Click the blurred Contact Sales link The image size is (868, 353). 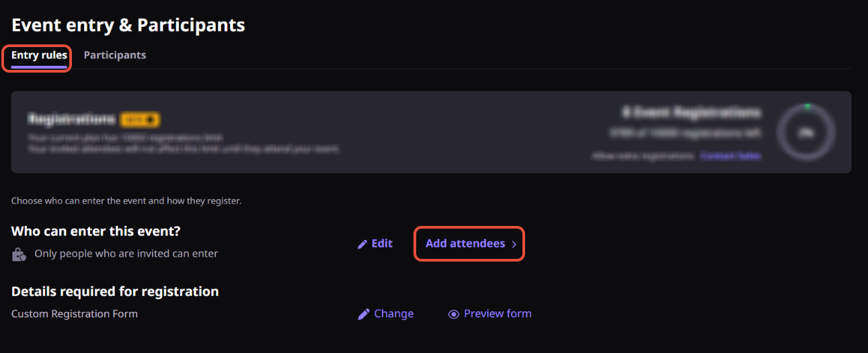(x=730, y=156)
